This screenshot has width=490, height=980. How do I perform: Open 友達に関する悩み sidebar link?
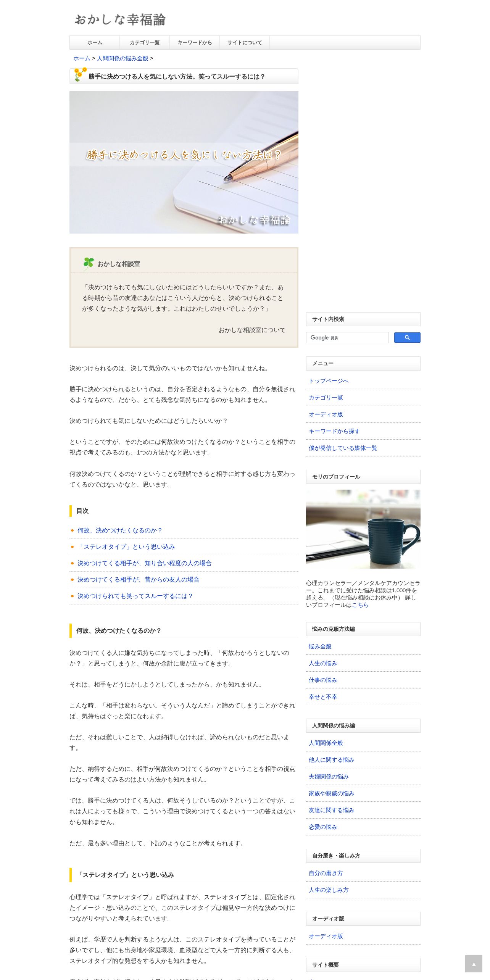(x=331, y=810)
